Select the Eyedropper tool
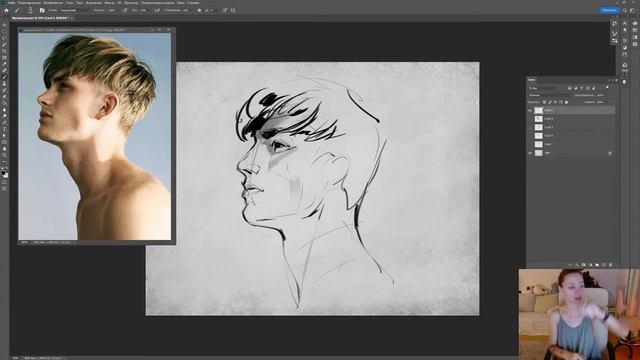Image resolution: width=640 pixels, height=360 pixels. (4, 64)
